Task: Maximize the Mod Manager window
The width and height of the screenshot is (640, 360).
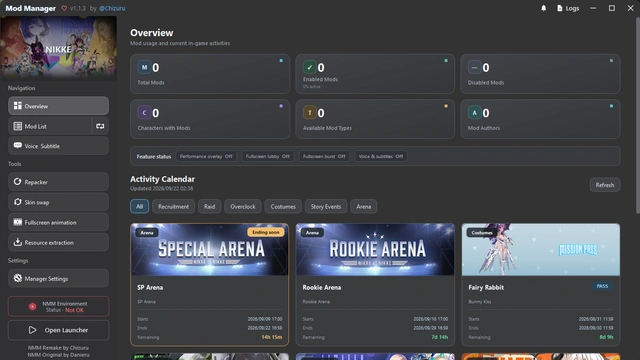Action: pyautogui.click(x=611, y=8)
